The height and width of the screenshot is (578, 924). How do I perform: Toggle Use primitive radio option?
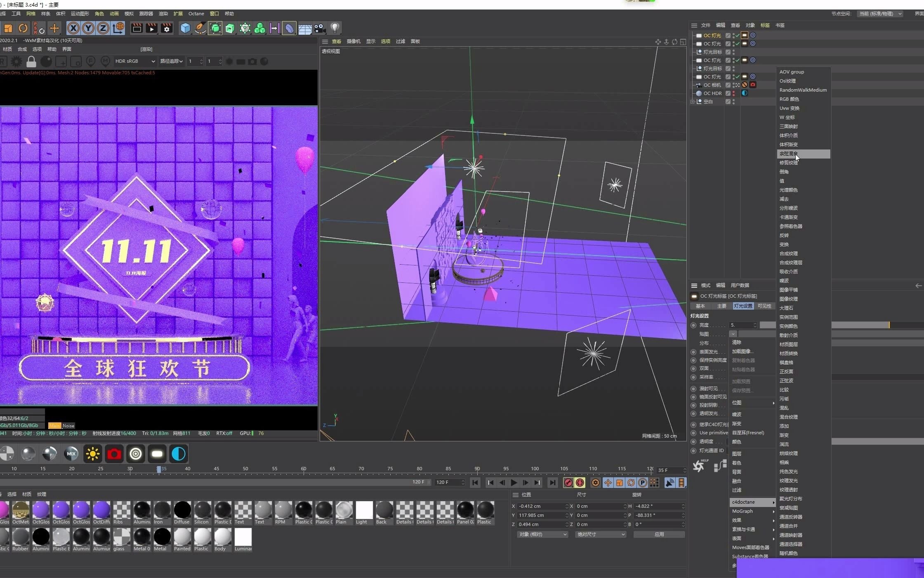click(693, 433)
